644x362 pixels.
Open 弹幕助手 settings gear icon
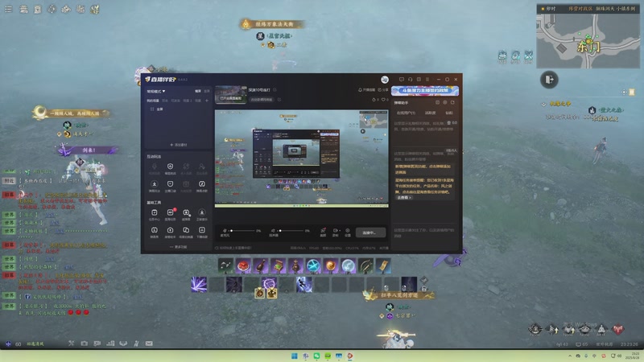pos(445,103)
